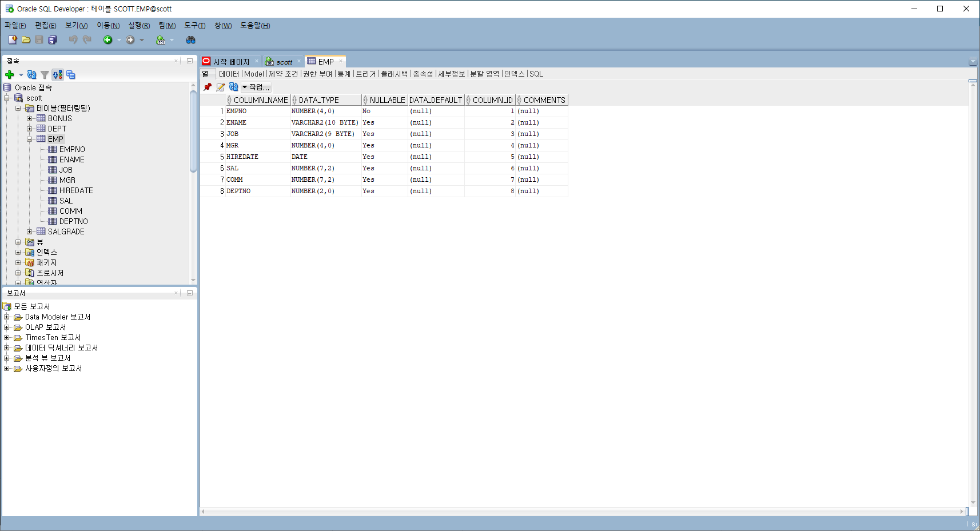Screen dimensions: 980x531
Task: Open the New Connection dropdown arrow
Action: (x=21, y=75)
